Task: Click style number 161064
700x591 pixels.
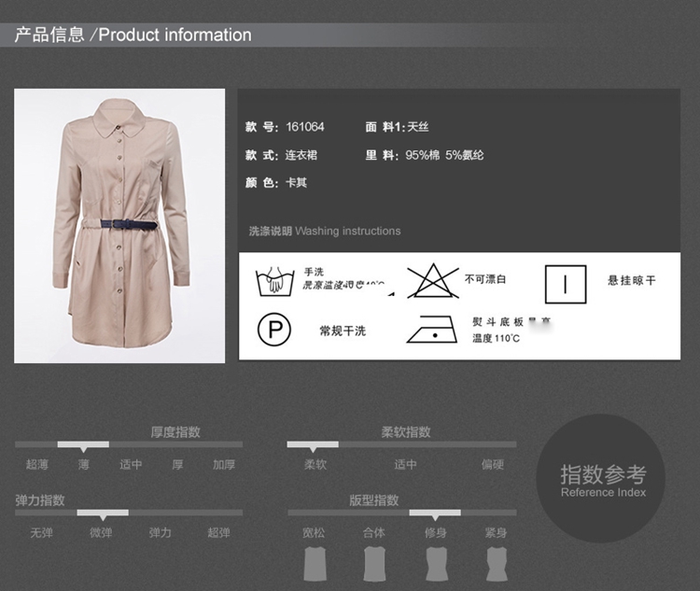Action: (305, 127)
